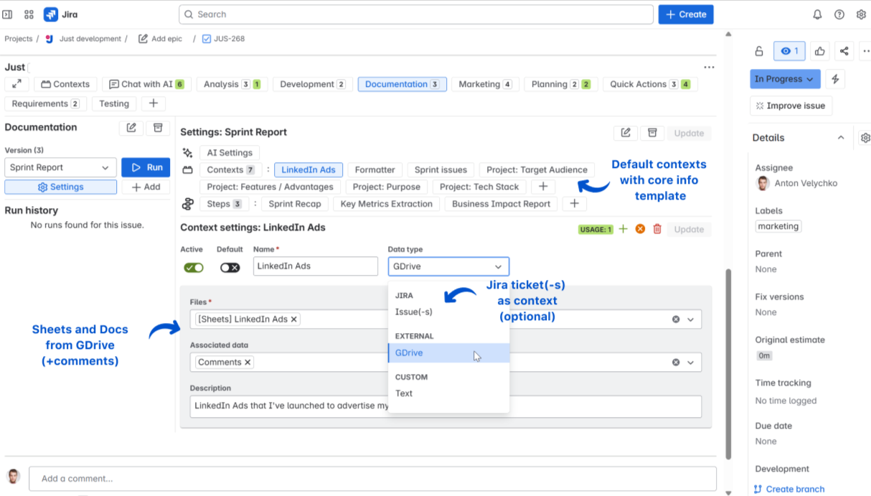Click the notifications bell icon

coord(817,15)
